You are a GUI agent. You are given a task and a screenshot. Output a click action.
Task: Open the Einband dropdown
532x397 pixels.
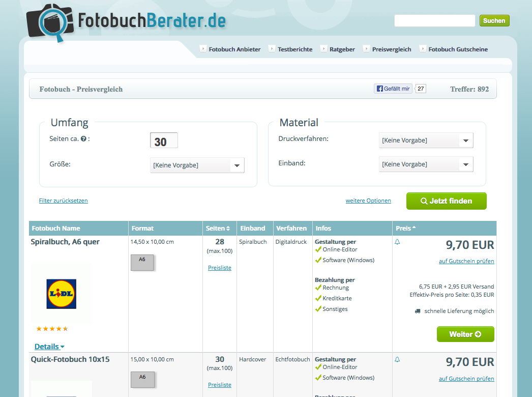[x=426, y=164]
